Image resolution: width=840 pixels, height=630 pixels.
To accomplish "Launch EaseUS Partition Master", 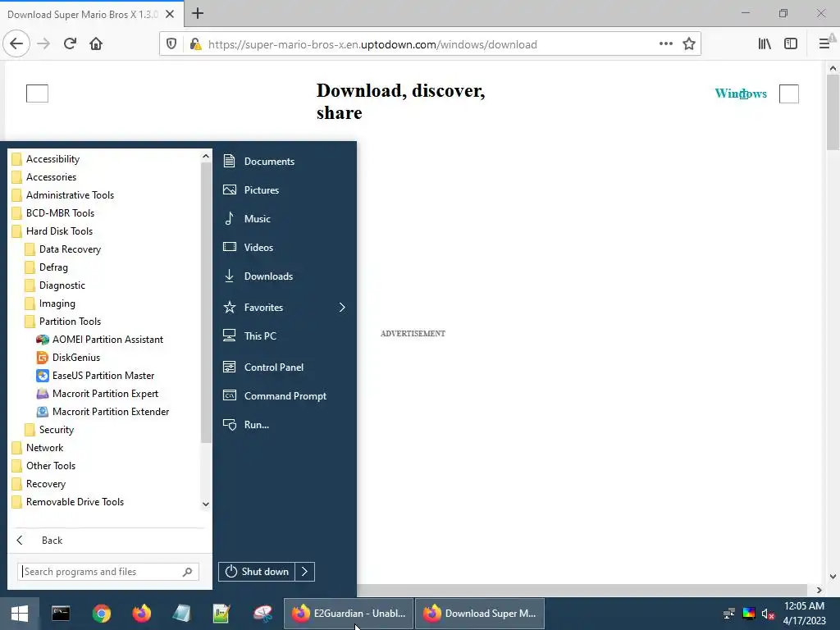I will pos(95,376).
